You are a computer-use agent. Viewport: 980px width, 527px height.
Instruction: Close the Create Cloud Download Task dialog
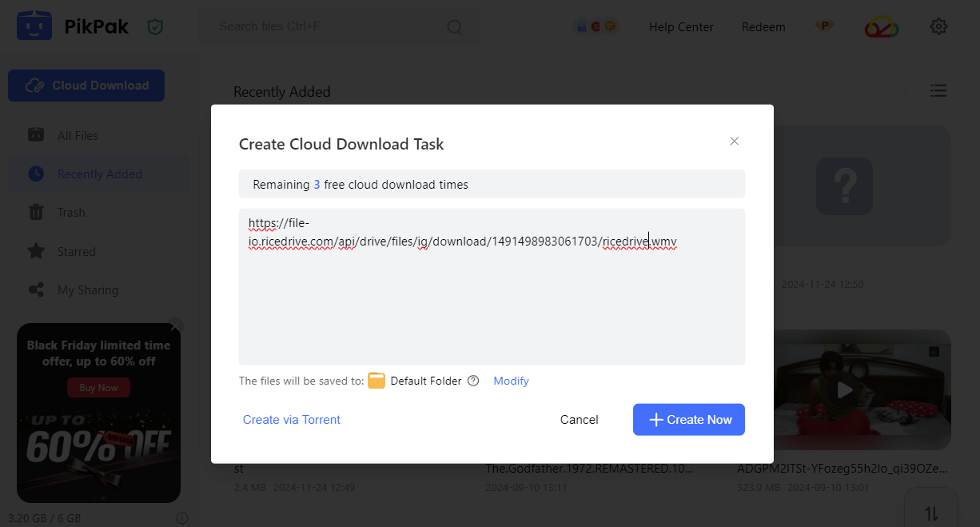(734, 142)
